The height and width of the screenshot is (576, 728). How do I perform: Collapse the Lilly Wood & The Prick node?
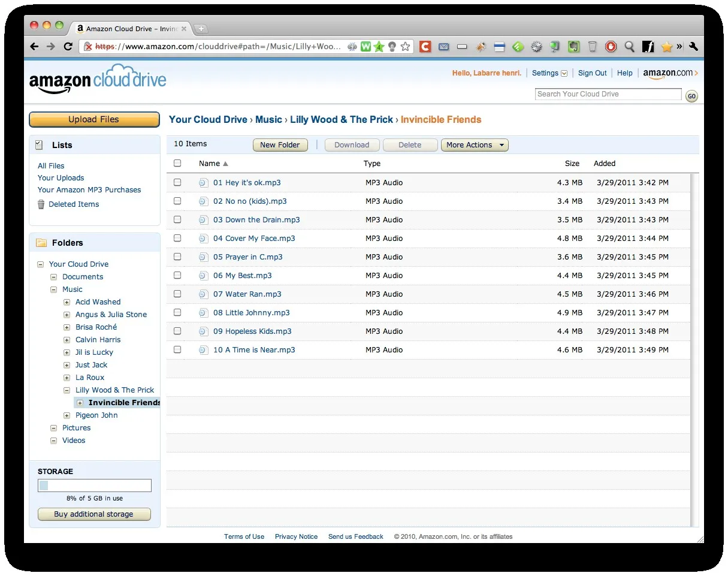coord(67,390)
